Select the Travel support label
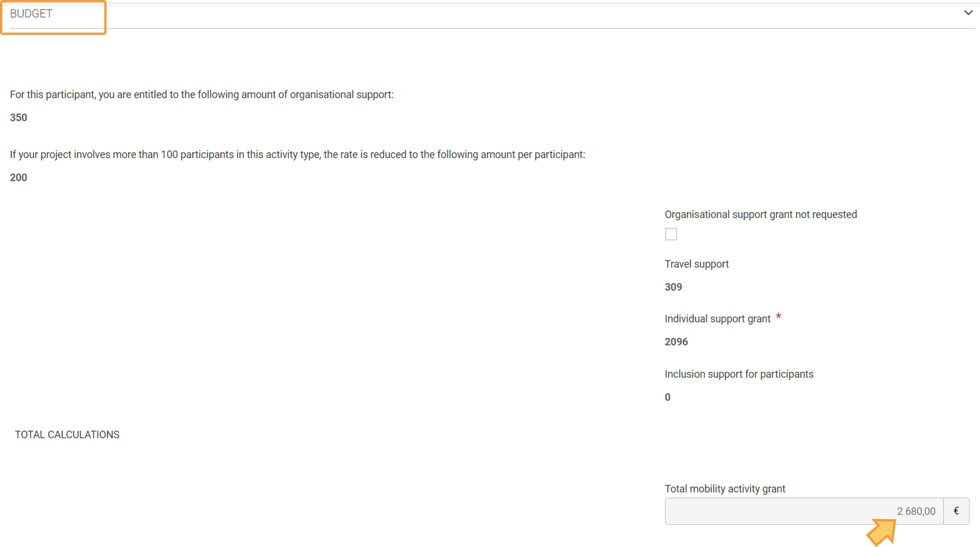Viewport: 980px width, 547px height. pyautogui.click(x=696, y=264)
